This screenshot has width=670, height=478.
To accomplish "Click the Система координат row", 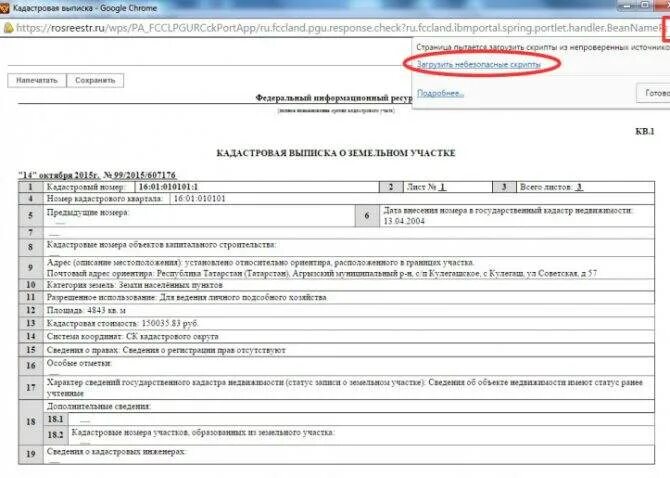I will (349, 337).
